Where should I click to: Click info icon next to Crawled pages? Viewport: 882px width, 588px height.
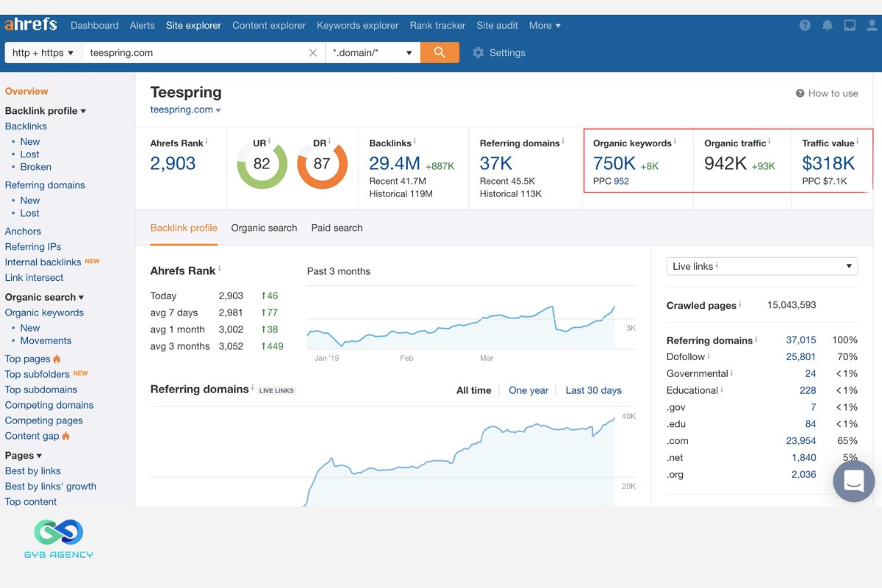click(740, 304)
